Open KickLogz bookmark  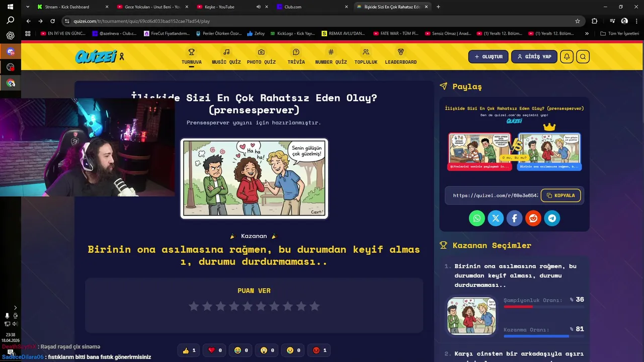coord(292,34)
